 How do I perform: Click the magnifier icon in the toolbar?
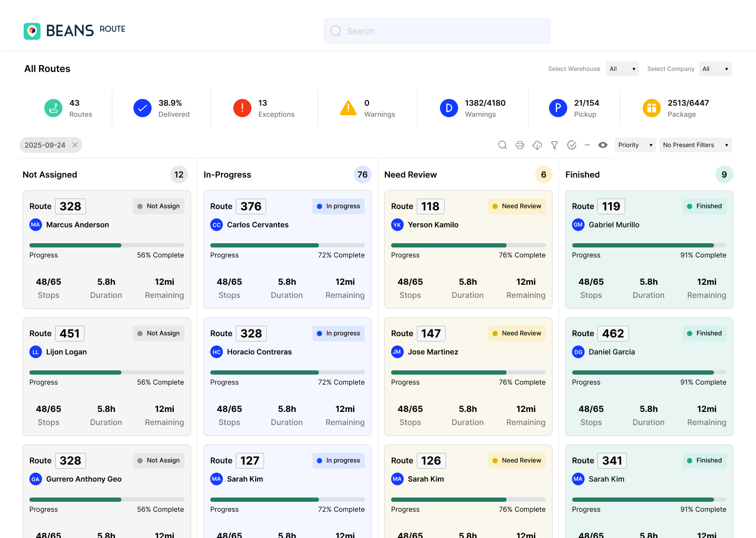tap(502, 145)
